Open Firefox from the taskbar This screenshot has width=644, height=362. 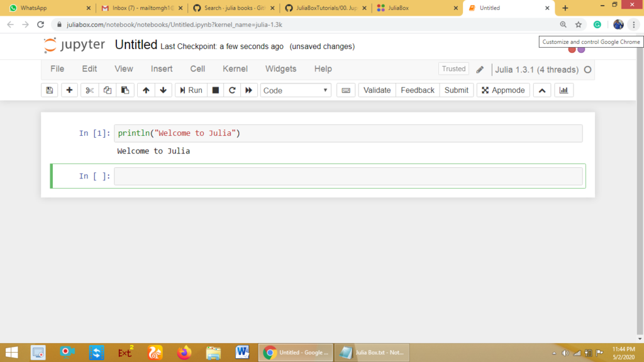[x=184, y=353]
